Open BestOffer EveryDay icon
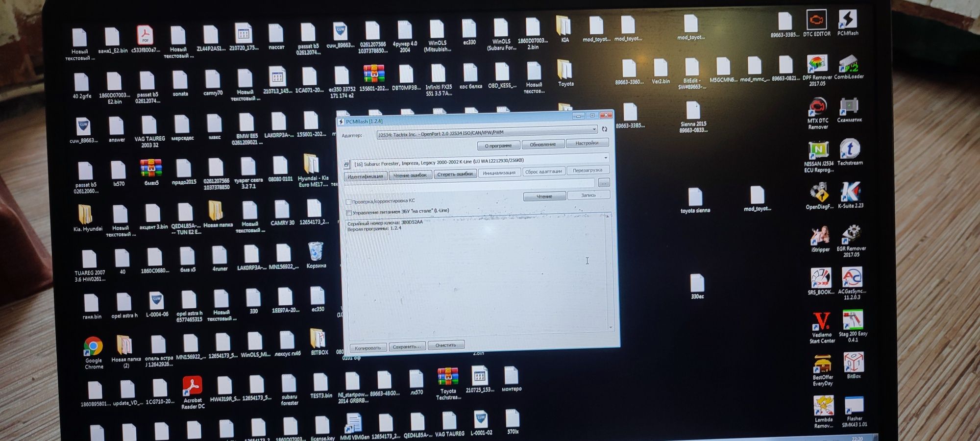This screenshot has height=441, width=980. (x=823, y=370)
